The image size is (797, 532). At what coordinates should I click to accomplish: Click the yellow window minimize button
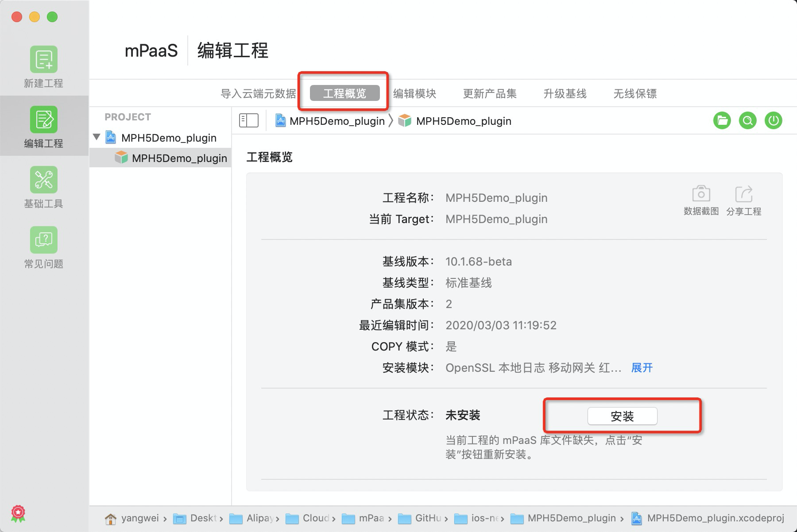point(35,17)
